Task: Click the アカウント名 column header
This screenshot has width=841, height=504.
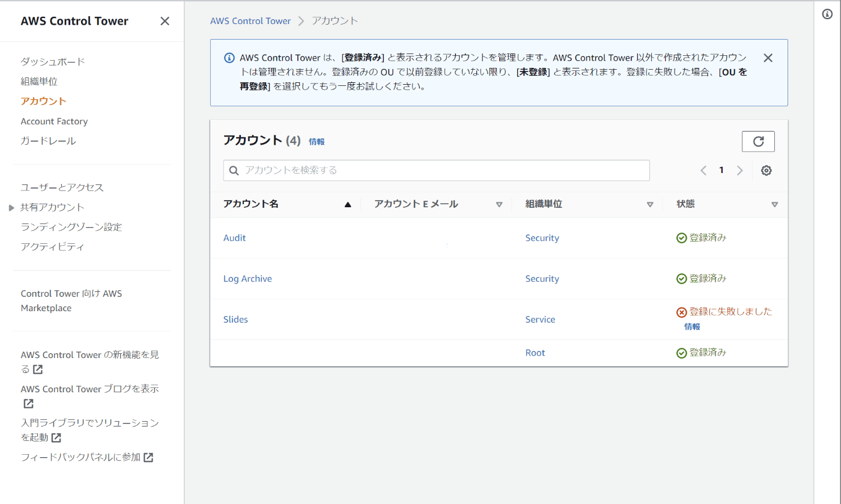Action: 250,204
